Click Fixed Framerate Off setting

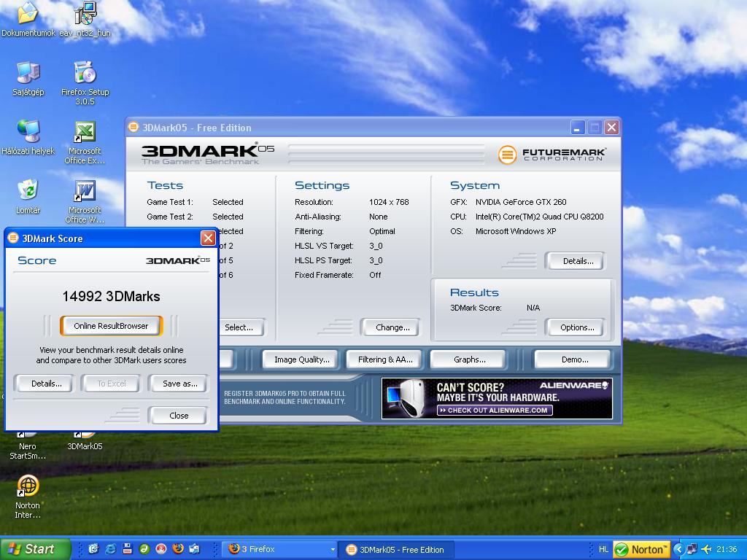coord(338,275)
